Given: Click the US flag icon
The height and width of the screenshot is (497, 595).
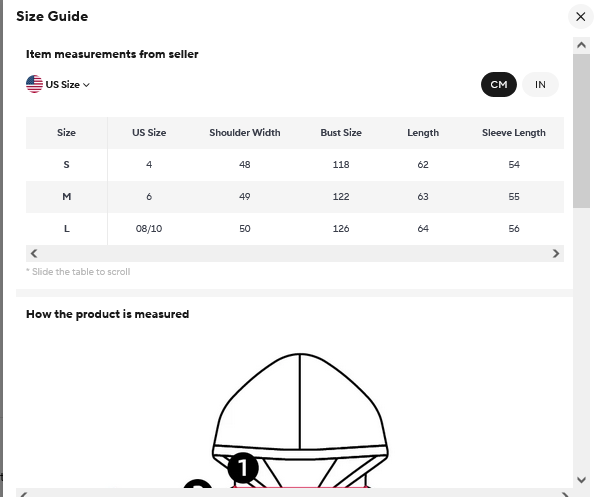Looking at the screenshot, I should pyautogui.click(x=34, y=84).
